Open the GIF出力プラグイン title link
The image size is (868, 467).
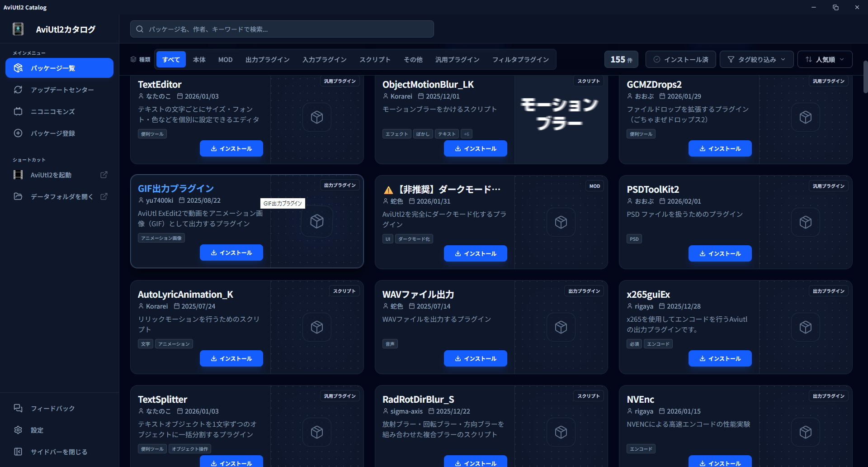pos(175,189)
